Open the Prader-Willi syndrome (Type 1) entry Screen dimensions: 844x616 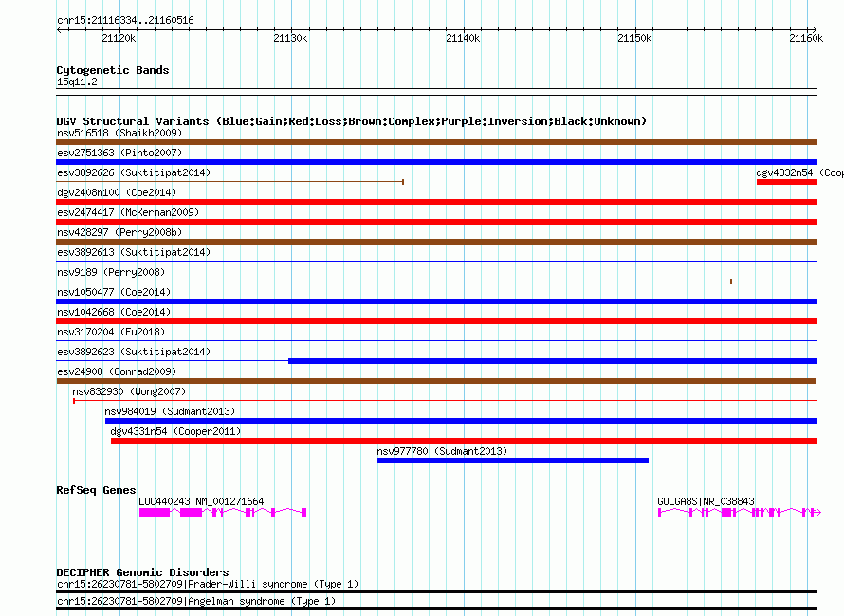(208, 585)
